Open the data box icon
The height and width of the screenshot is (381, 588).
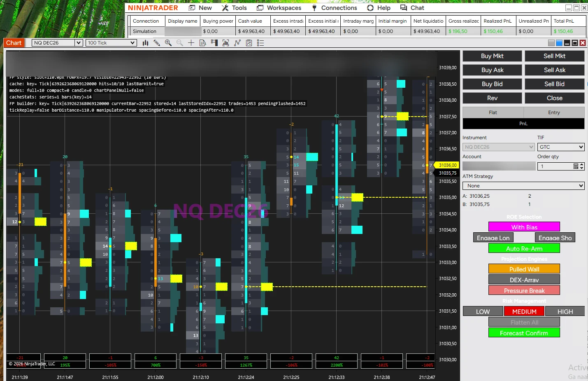[x=202, y=43]
